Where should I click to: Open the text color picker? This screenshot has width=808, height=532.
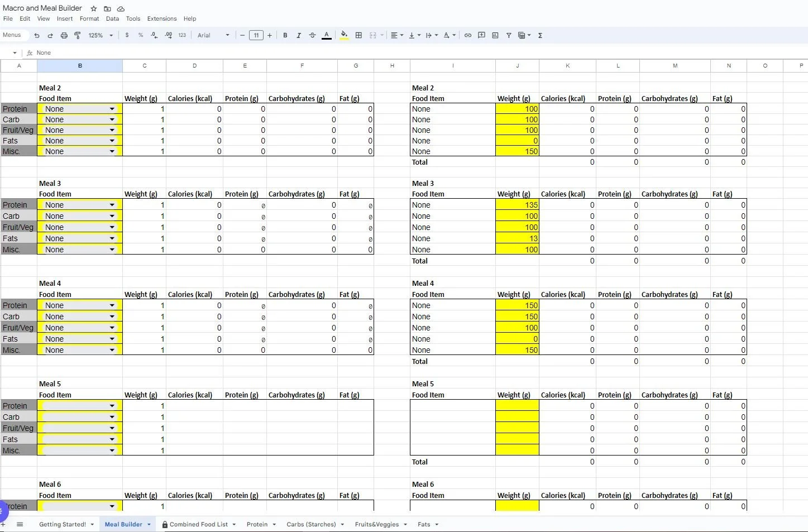pos(327,35)
